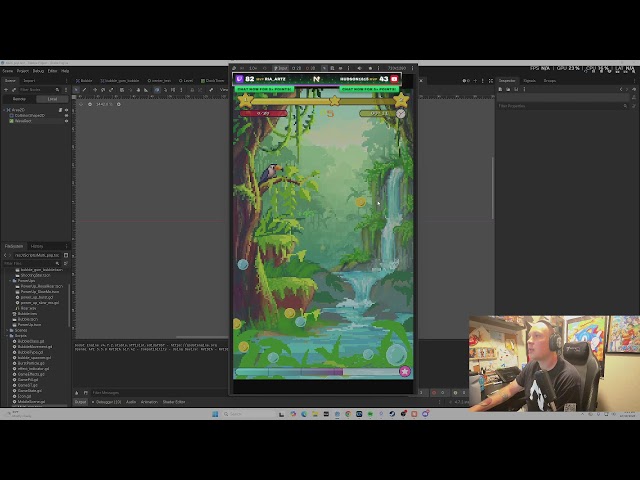The height and width of the screenshot is (480, 640).
Task: Open the Help menu
Action: coord(65,71)
